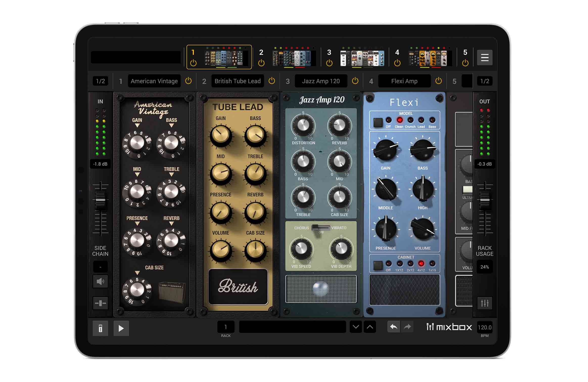Image resolution: width=588 pixels, height=382 pixels.
Task: Bypass the Jazz Amp 120 slot power button
Action: 355,81
